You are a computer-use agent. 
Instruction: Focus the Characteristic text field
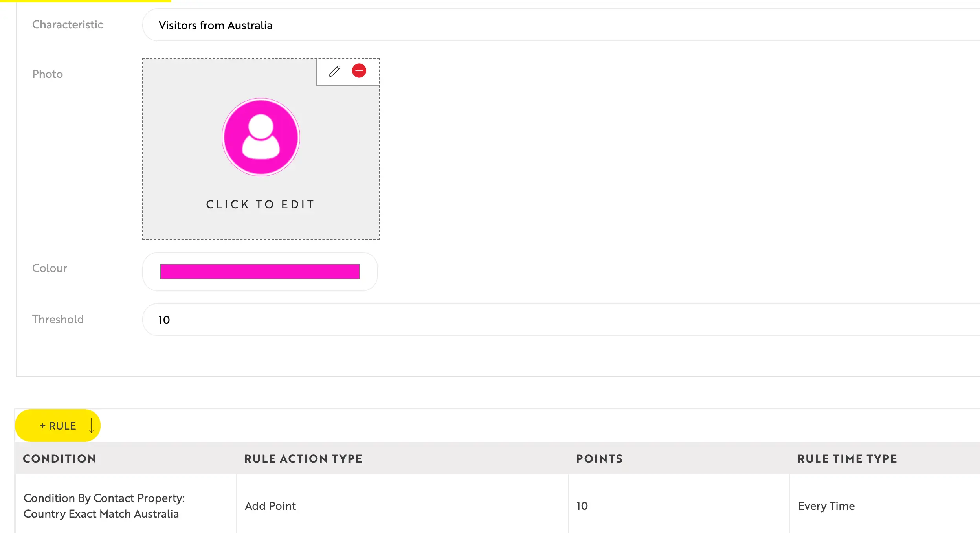click(550, 25)
